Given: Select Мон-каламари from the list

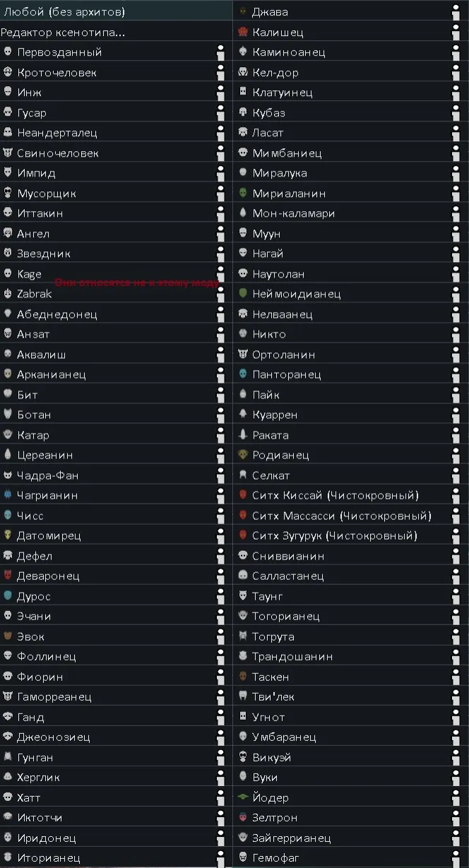Looking at the screenshot, I should [x=293, y=213].
